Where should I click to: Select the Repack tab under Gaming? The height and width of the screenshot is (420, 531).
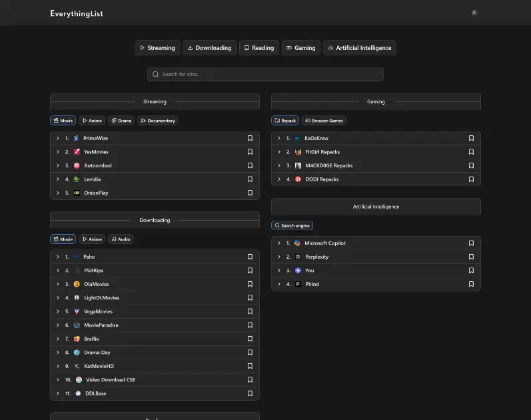coord(285,121)
